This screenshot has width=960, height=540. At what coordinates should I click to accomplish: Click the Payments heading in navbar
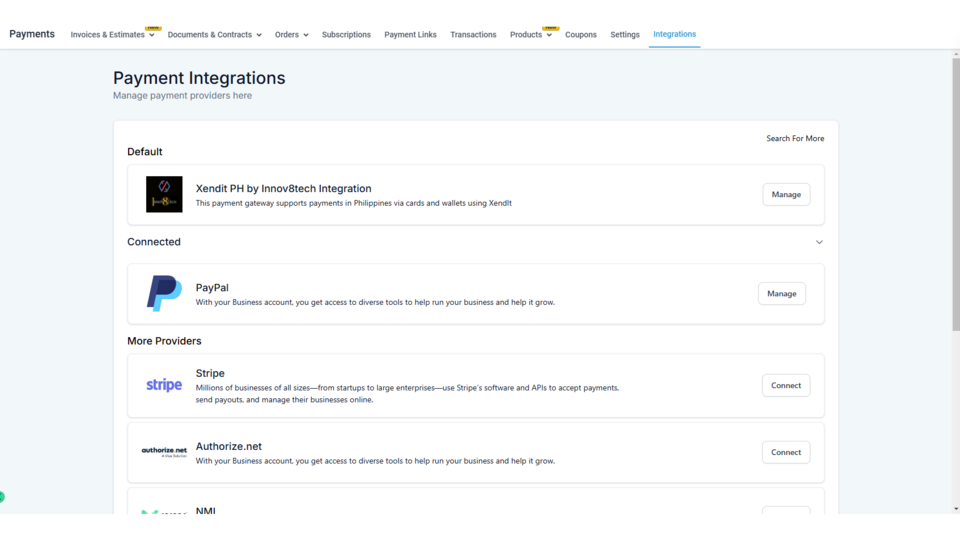[32, 34]
